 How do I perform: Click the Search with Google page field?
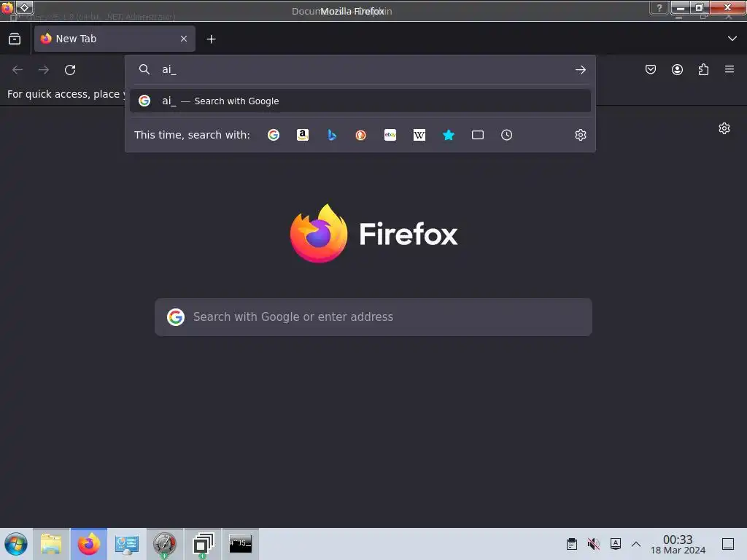373,317
